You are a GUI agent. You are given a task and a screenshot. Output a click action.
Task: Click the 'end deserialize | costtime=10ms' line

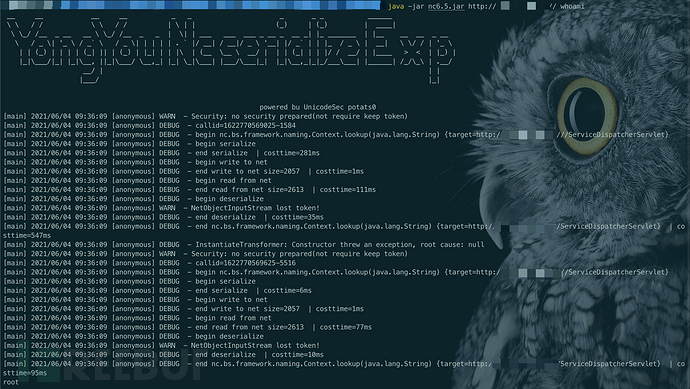[x=163, y=355]
